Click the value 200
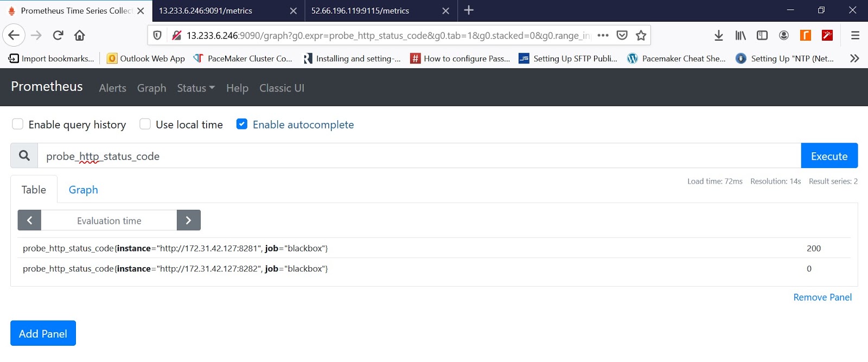Image resolution: width=868 pixels, height=362 pixels. click(814, 248)
